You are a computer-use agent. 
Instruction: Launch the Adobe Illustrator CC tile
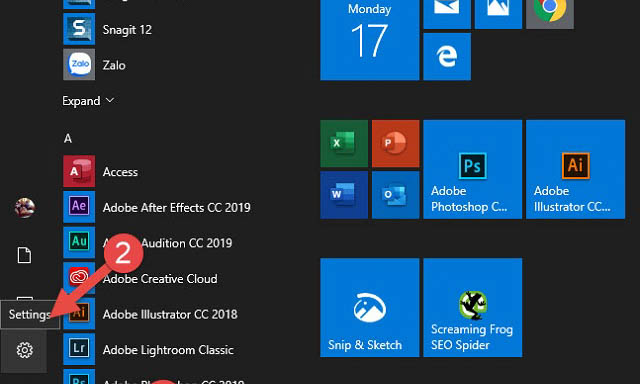576,169
